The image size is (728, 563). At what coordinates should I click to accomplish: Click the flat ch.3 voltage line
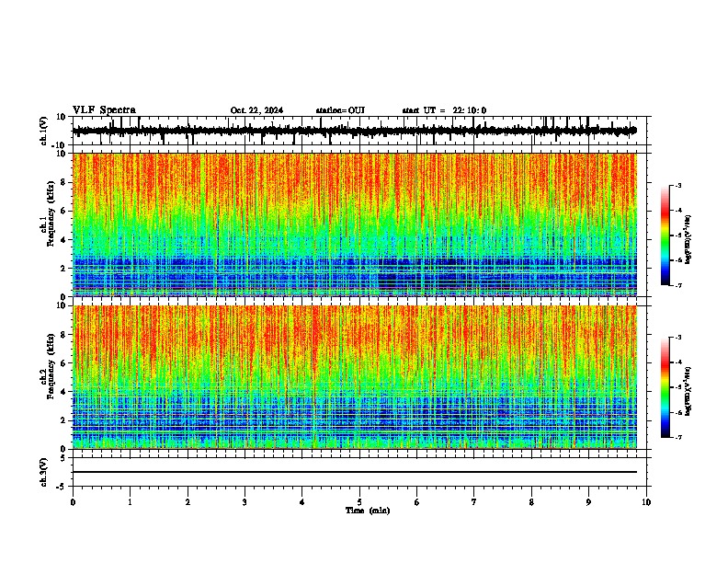click(x=355, y=472)
